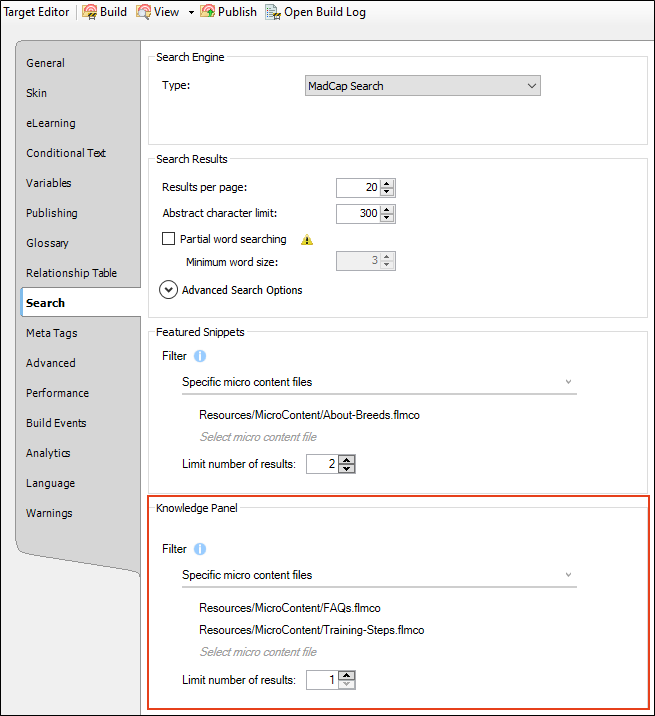
Task: Open the View dropdown arrow
Action: tap(191, 12)
